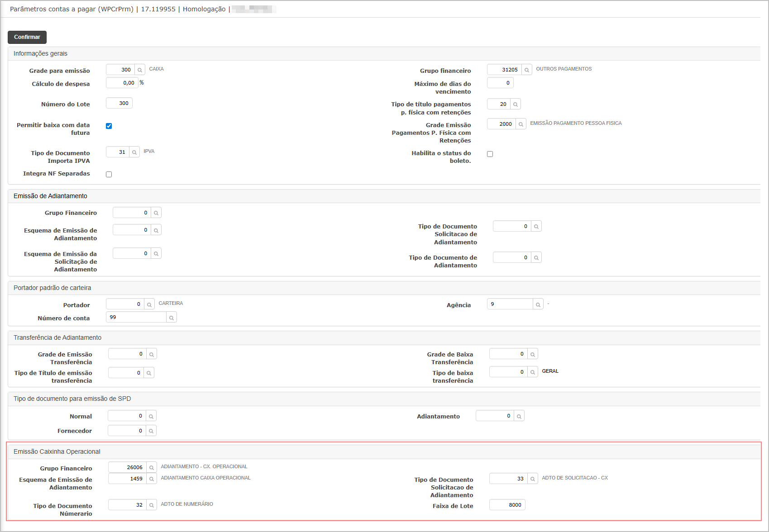Click magnifier beside Esquema de Emissão 1459
The height and width of the screenshot is (532, 769).
click(x=152, y=479)
